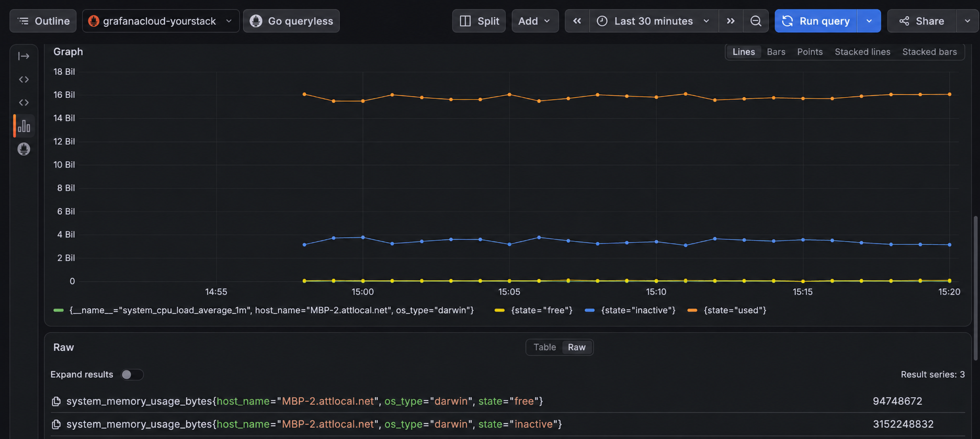Click the page vertical scrollbar
This screenshot has width=980, height=439.
(975, 288)
